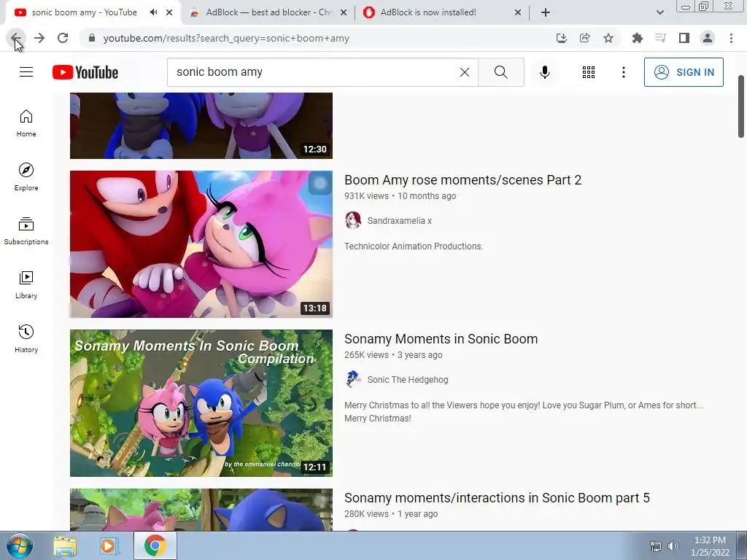
Task: Open the Boom Amy rose moments thumbnail
Action: coord(201,244)
